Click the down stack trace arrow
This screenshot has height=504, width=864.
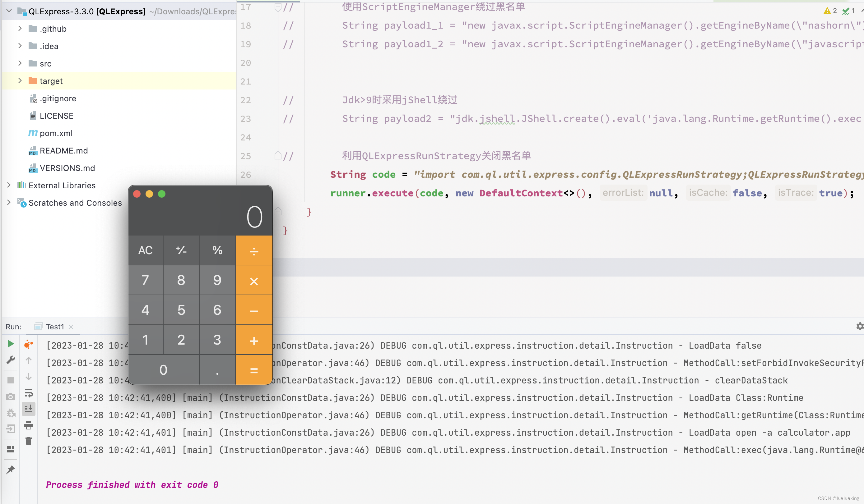29,377
